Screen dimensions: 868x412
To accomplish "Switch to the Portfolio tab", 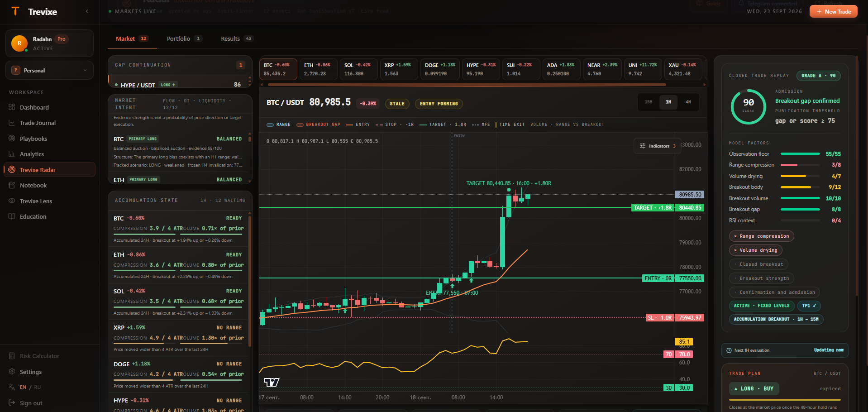I will pyautogui.click(x=184, y=39).
